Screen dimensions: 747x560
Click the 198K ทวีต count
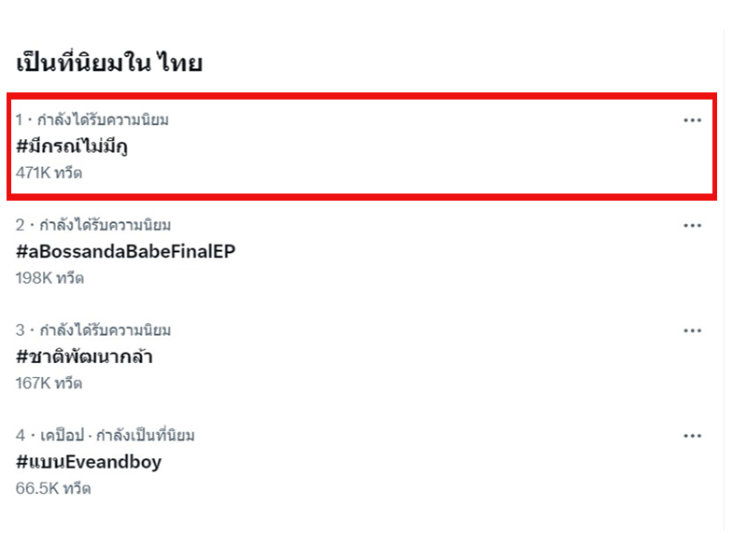49,278
